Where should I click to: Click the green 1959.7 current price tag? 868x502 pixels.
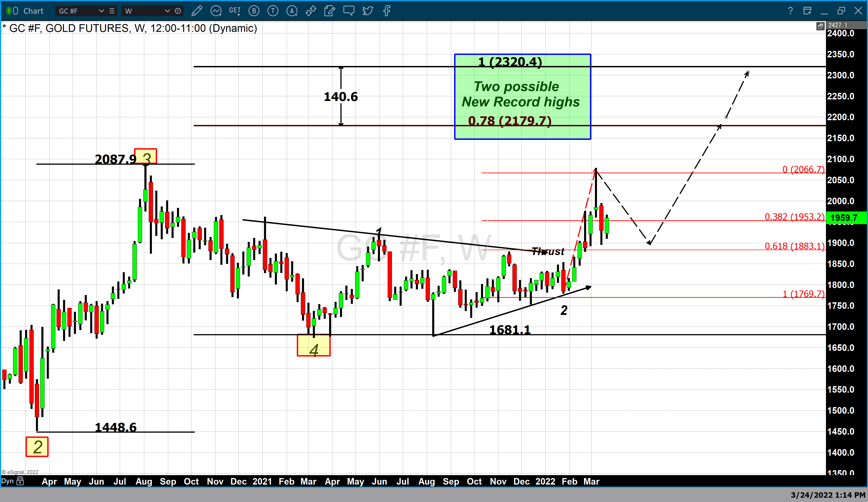point(846,218)
